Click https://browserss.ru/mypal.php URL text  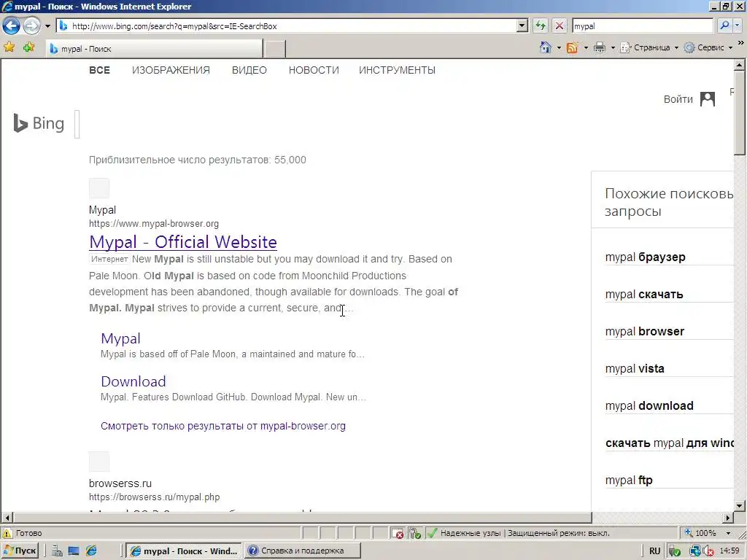click(x=155, y=497)
